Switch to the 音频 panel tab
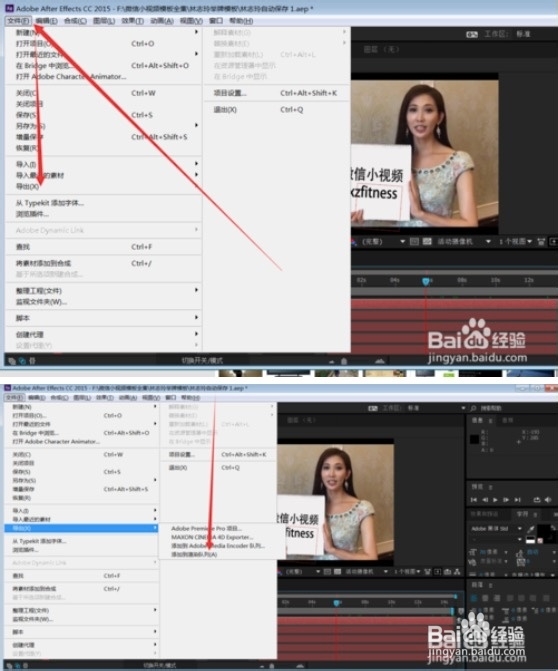 (507, 420)
